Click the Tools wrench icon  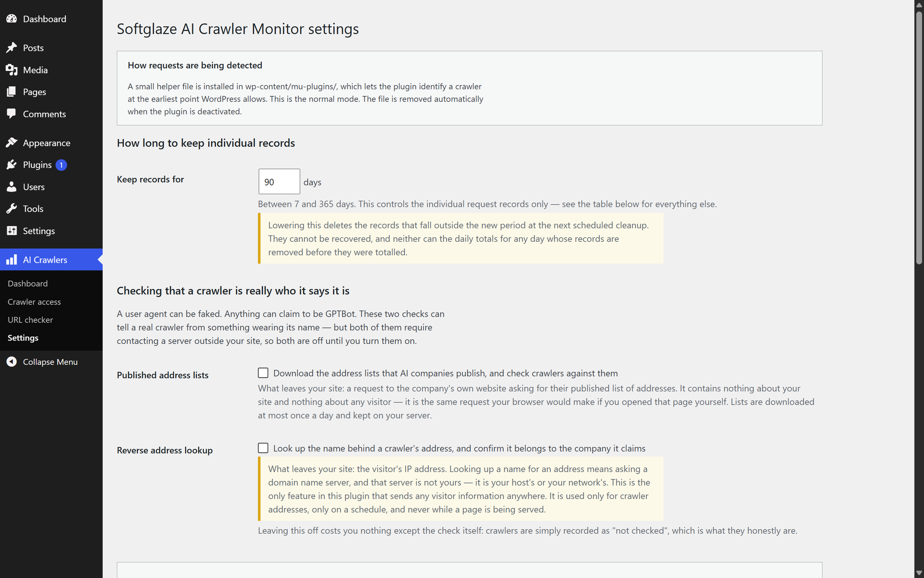pyautogui.click(x=12, y=209)
